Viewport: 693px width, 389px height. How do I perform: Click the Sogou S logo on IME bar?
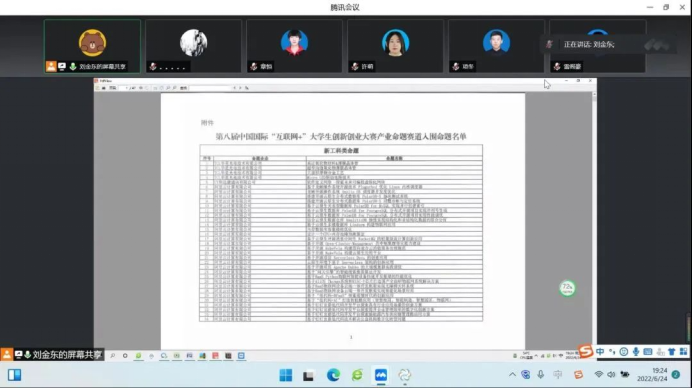(586, 351)
